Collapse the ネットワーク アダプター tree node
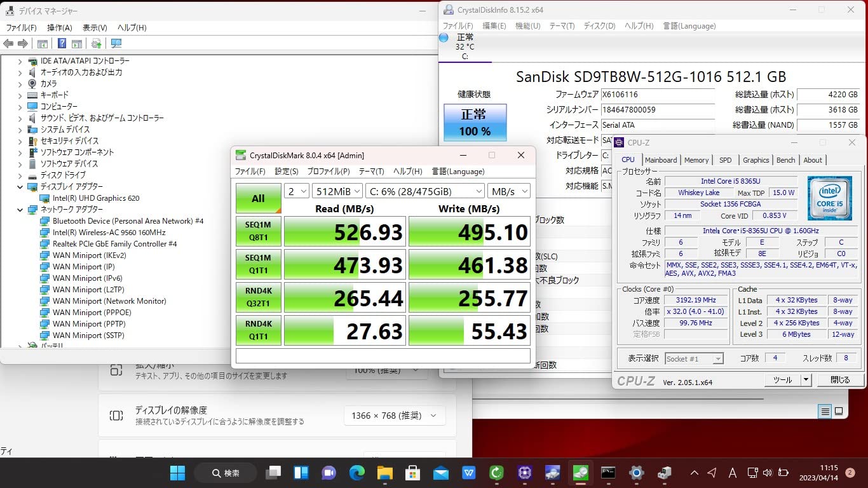868x488 pixels. coord(20,209)
